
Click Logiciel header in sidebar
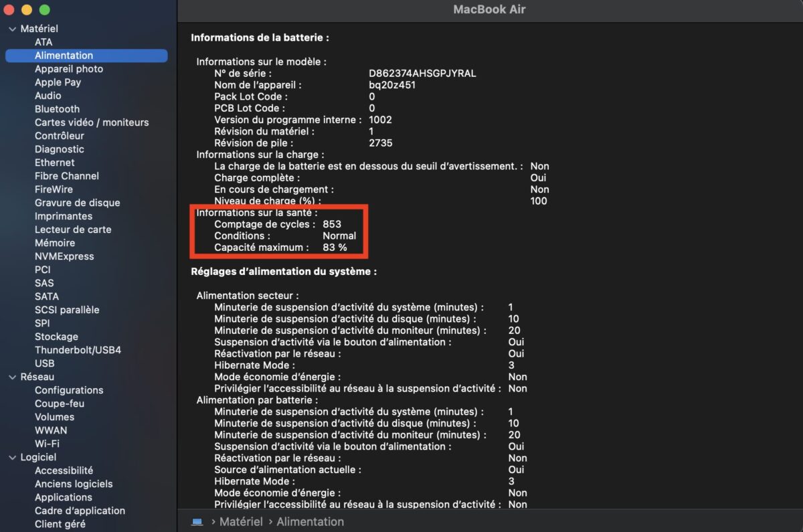[x=38, y=457]
